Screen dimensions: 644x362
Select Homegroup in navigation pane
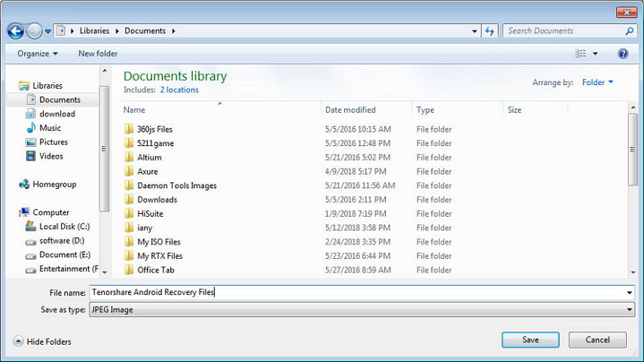click(47, 184)
